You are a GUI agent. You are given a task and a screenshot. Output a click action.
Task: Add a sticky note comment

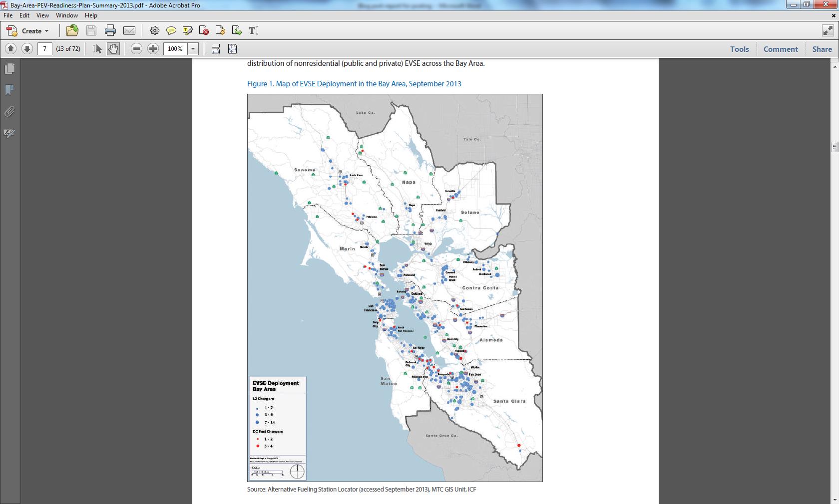[171, 31]
